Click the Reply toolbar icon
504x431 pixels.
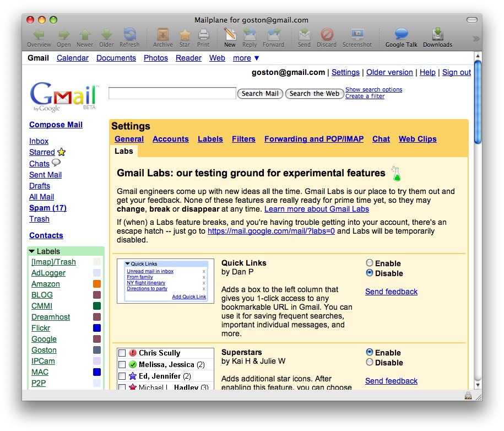click(x=250, y=34)
